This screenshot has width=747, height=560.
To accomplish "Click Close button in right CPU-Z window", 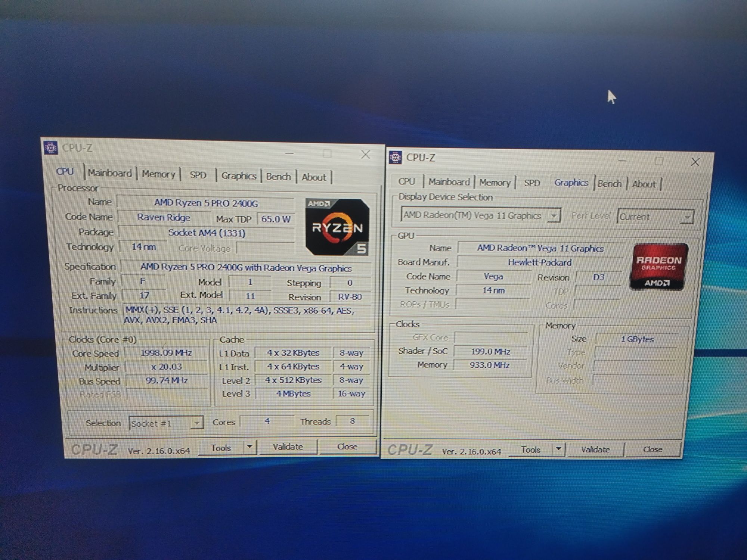I will 653,449.
